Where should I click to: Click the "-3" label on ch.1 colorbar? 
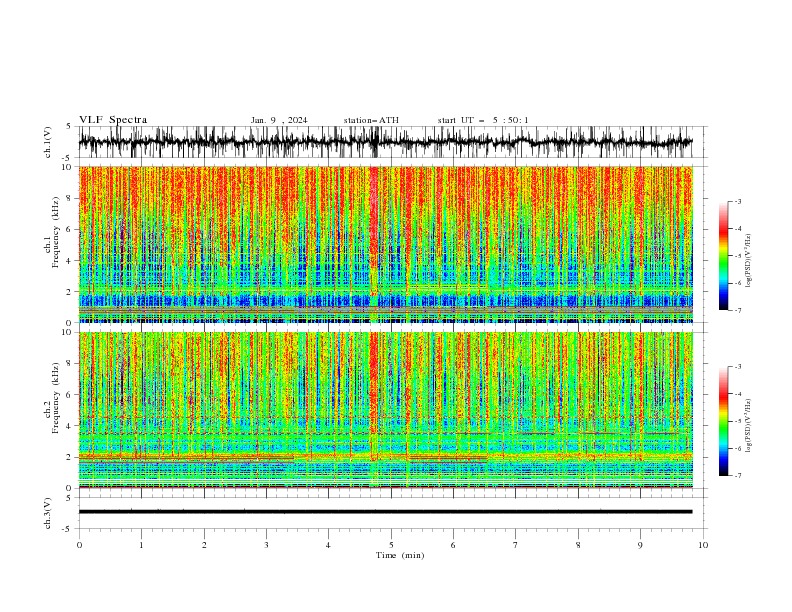[738, 201]
